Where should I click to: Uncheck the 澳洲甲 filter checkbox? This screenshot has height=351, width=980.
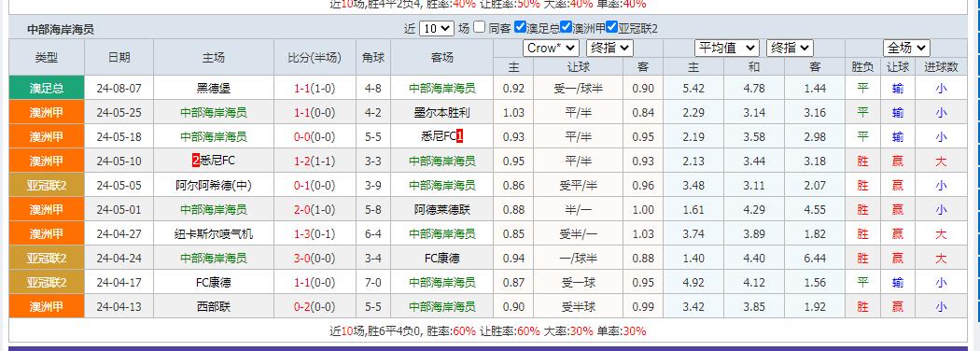(x=566, y=27)
